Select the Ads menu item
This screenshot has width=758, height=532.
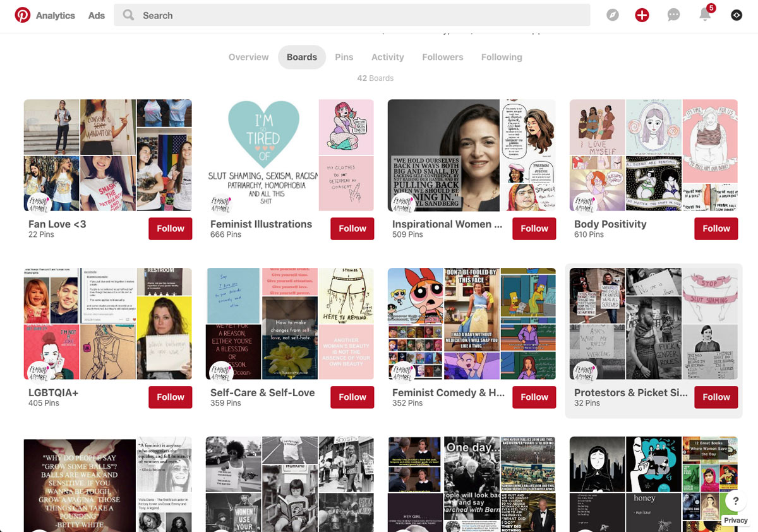point(96,16)
